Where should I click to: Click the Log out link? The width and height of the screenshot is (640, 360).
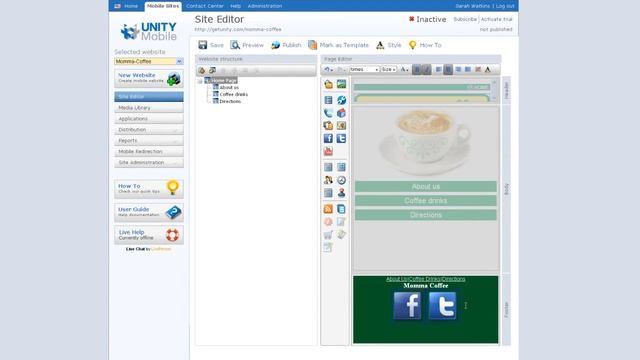505,6
